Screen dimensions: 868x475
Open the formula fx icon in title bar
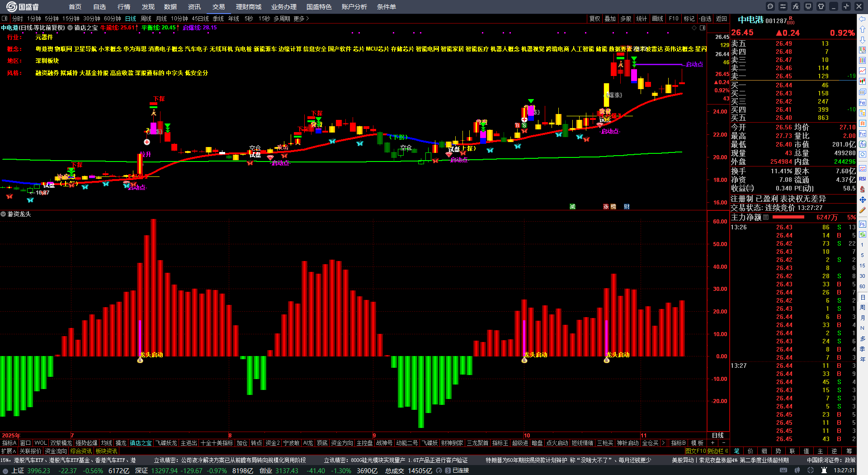coord(796,6)
